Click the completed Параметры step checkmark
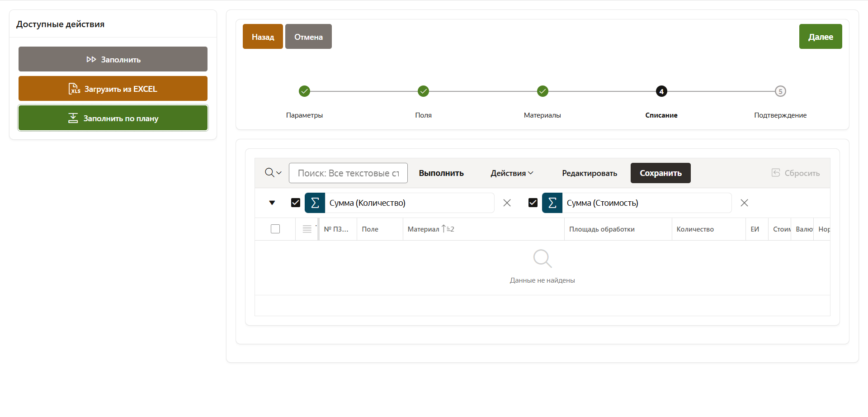 pos(304,91)
